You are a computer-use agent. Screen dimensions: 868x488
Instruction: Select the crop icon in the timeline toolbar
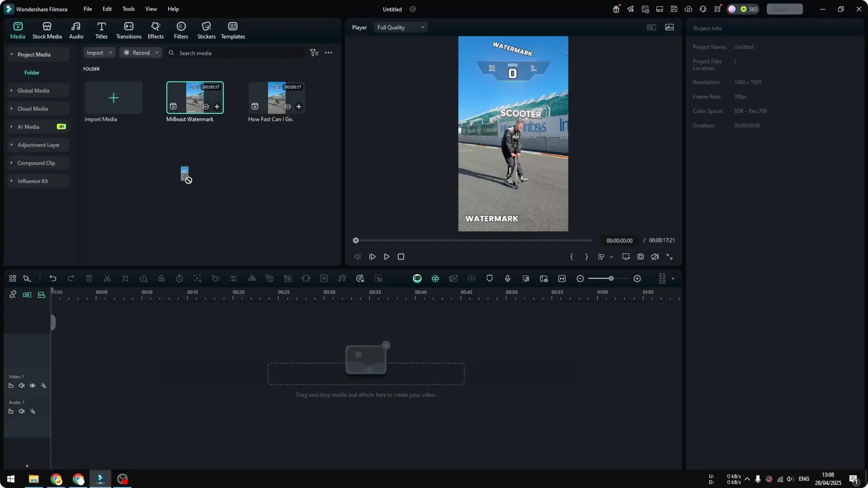click(x=125, y=278)
